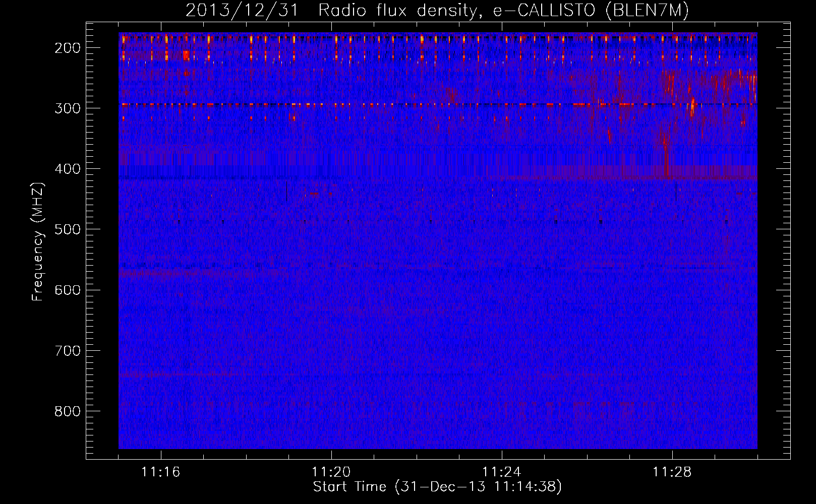Click the 200 frequency tick label

pos(68,48)
